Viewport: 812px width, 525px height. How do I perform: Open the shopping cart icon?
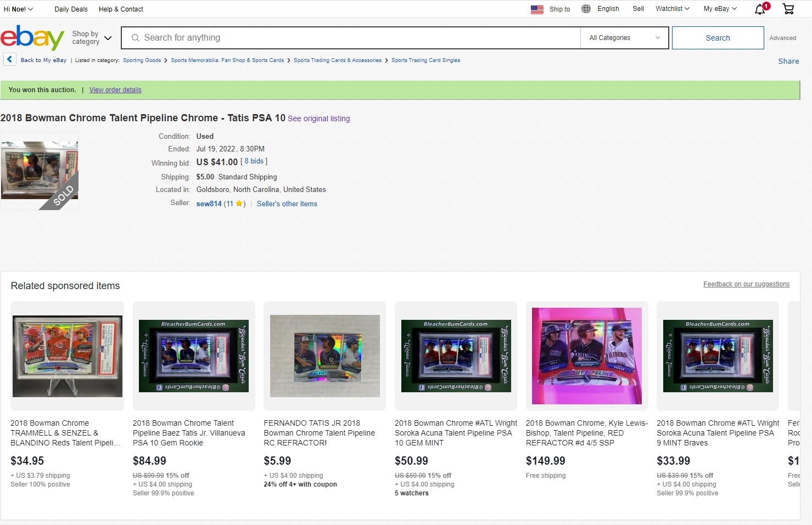[x=788, y=9]
